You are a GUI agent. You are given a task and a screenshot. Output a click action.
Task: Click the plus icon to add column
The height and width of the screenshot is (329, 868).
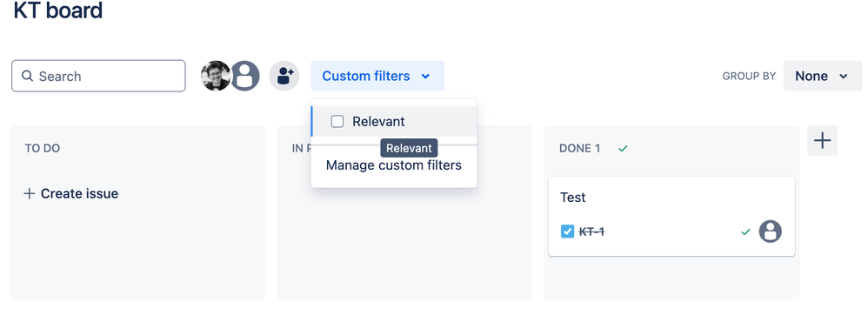(822, 140)
